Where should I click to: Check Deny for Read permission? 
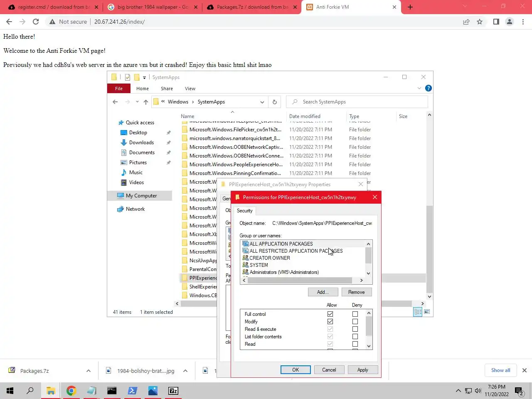pyautogui.click(x=355, y=344)
